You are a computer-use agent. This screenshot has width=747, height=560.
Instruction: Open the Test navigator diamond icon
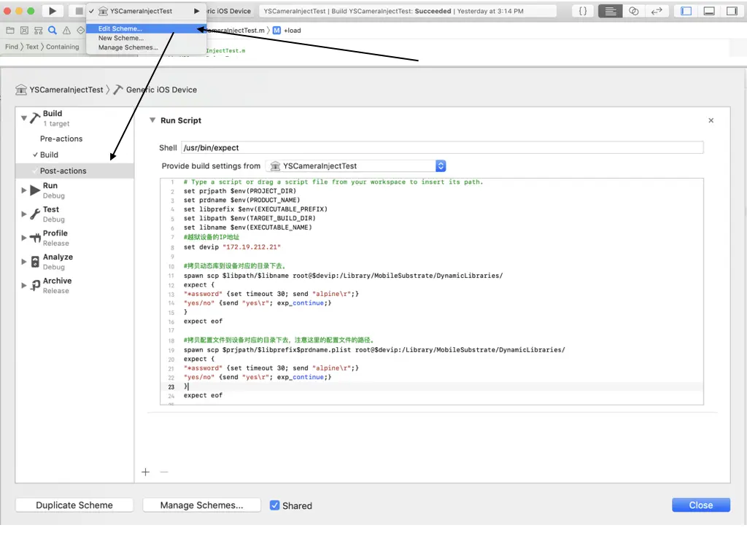click(80, 31)
